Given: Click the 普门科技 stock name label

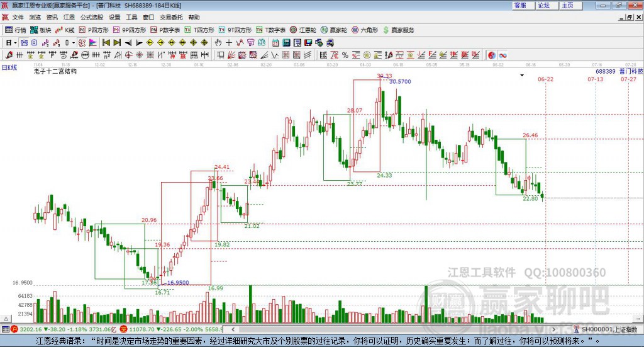Looking at the screenshot, I should tap(631, 71).
